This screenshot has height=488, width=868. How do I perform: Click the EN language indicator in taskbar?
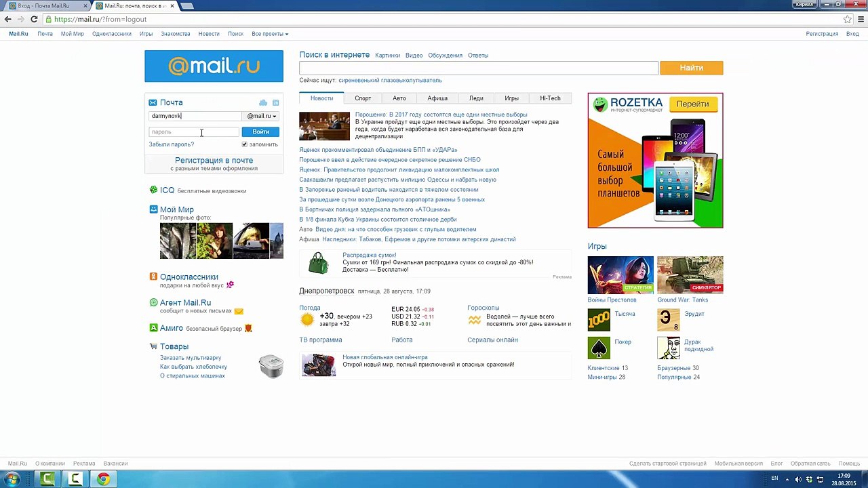(x=774, y=479)
